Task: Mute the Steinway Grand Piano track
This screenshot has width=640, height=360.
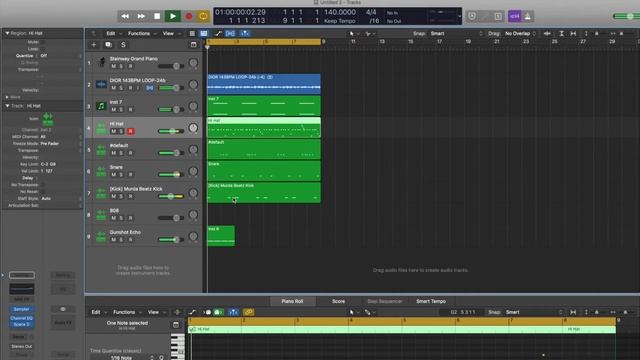Action: tap(114, 66)
